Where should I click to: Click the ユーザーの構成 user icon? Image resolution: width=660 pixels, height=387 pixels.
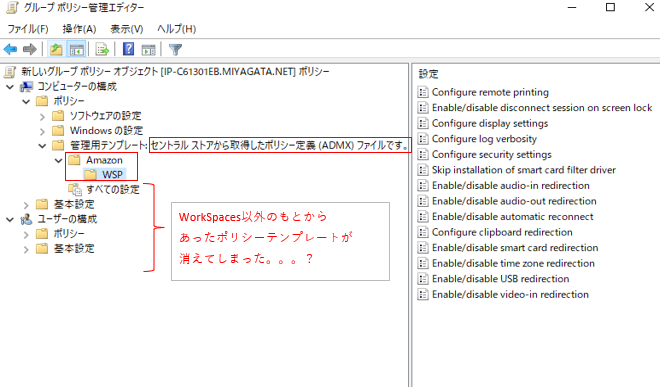(x=27, y=219)
